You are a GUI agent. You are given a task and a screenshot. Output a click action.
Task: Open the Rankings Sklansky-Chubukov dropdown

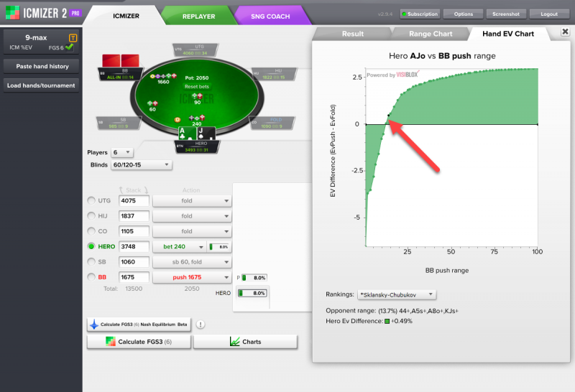[397, 294]
